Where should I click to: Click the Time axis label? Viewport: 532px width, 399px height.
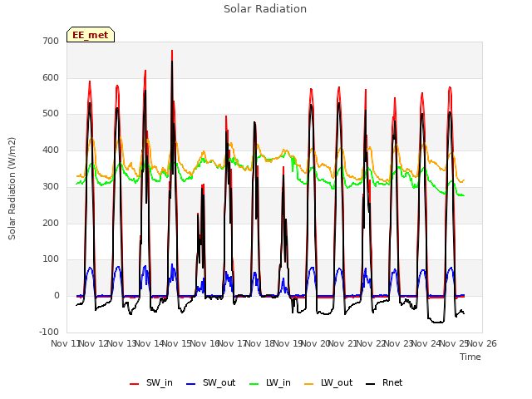coord(470,357)
